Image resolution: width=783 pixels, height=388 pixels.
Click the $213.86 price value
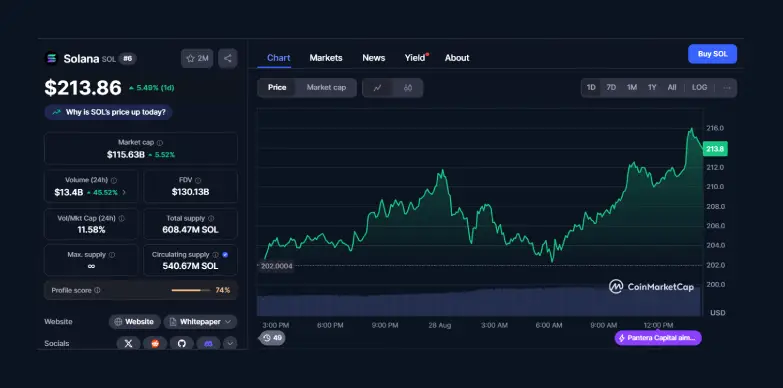[83, 88]
